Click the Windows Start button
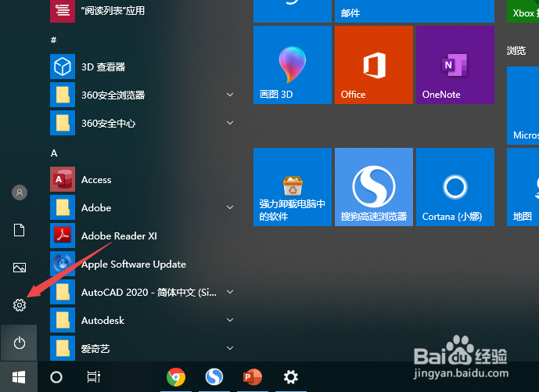The width and height of the screenshot is (539, 392). 19,377
